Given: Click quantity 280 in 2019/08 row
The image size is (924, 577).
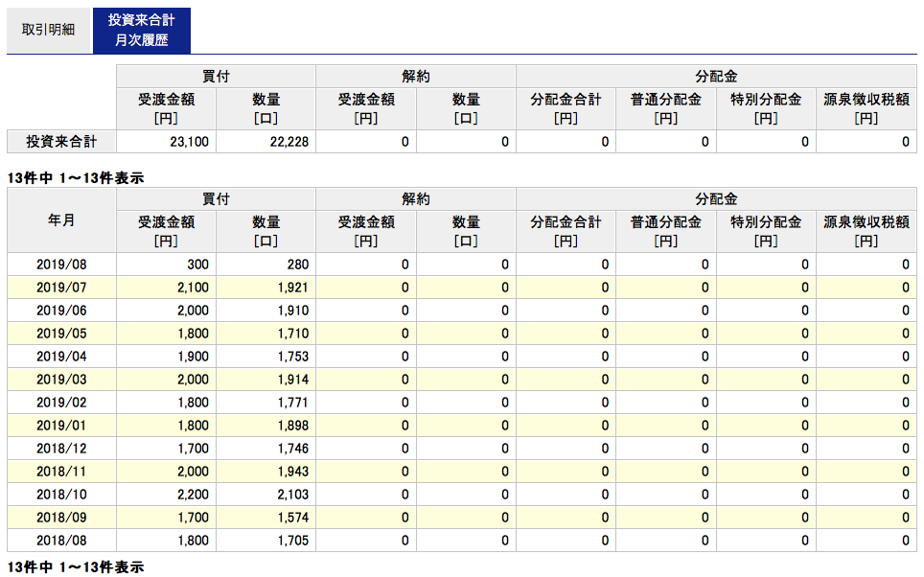Looking at the screenshot, I should coord(298,265).
